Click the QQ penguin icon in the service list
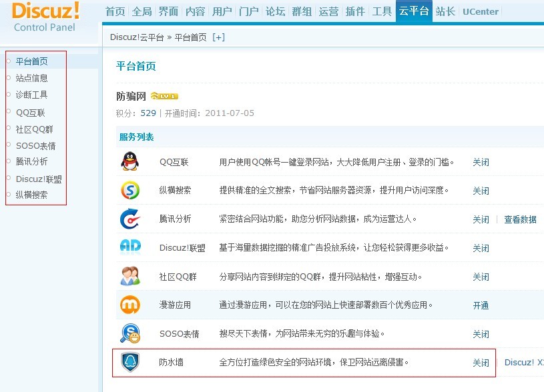This screenshot has width=544, height=392. [129, 161]
